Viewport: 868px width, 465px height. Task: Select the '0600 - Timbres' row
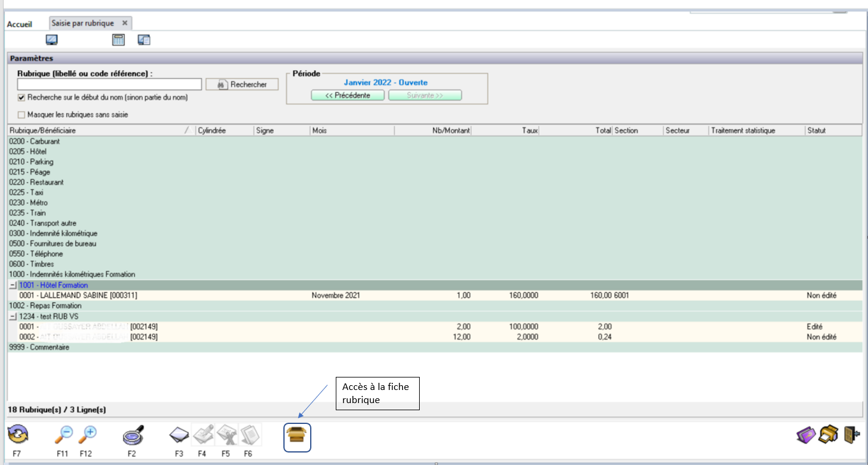[x=435, y=264]
